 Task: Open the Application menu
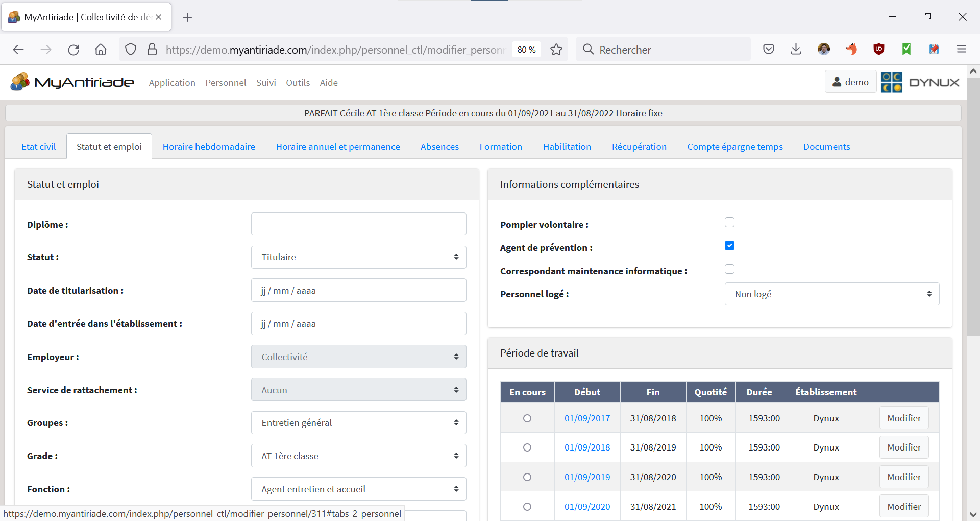tap(172, 83)
